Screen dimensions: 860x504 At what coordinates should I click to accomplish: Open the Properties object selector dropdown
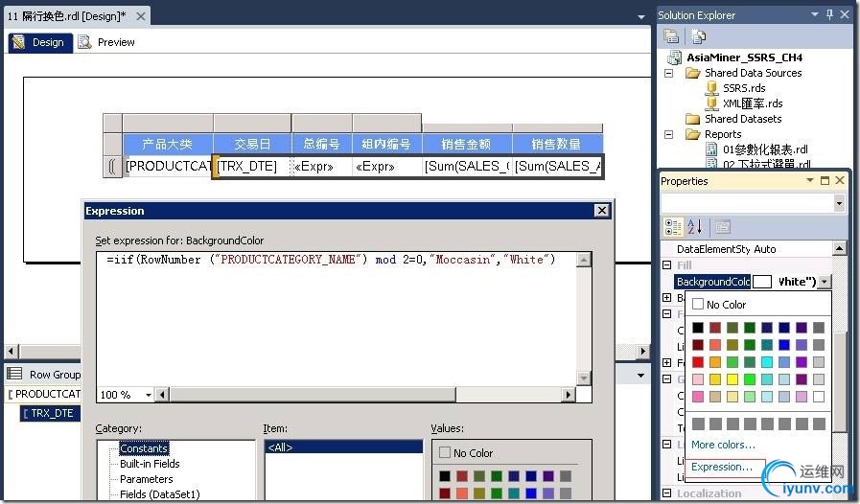pyautogui.click(x=839, y=203)
